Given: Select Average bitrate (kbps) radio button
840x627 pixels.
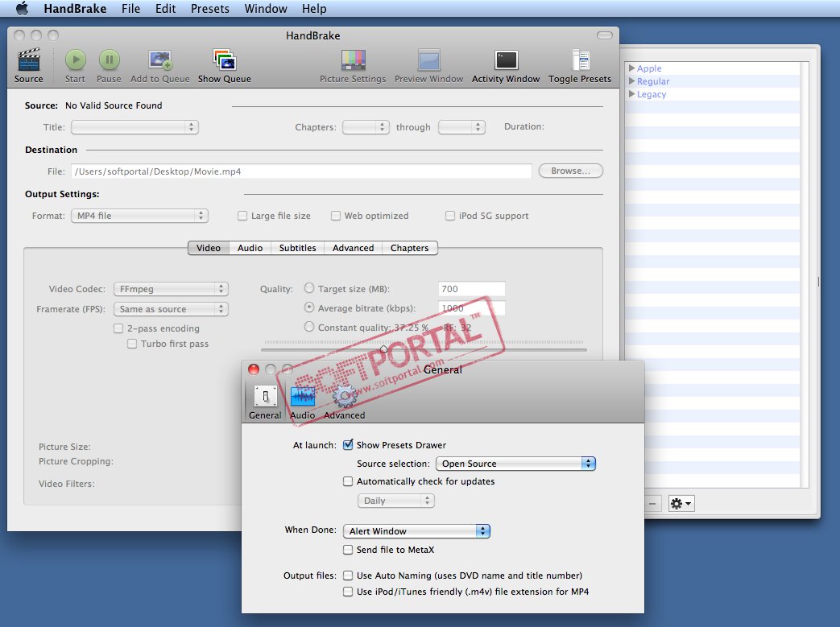Looking at the screenshot, I should (309, 307).
